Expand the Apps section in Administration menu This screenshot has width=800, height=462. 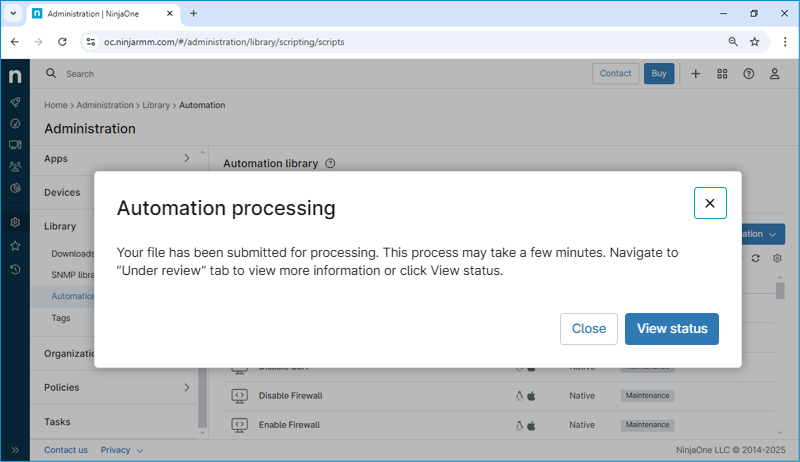coord(186,158)
